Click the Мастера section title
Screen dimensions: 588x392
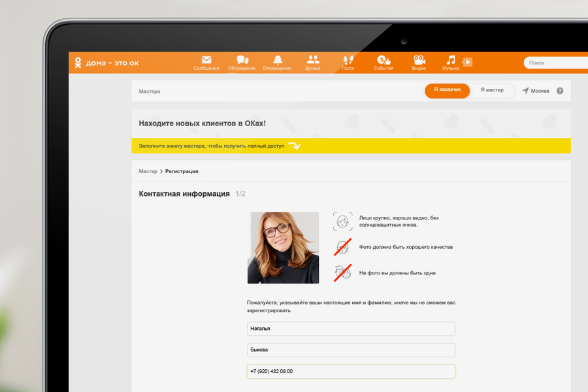pos(149,91)
